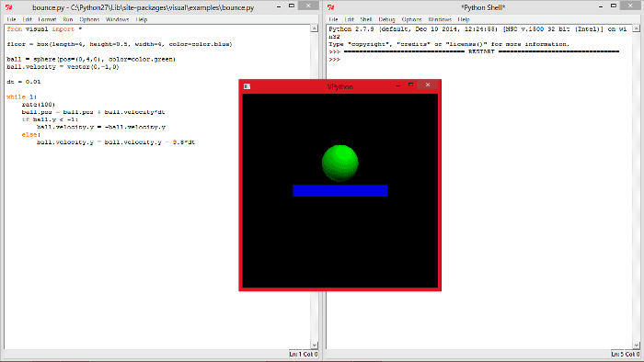644x362 pixels.
Task: Click the 'Type "copyright"' line in Shell
Action: pyautogui.click(x=449, y=44)
